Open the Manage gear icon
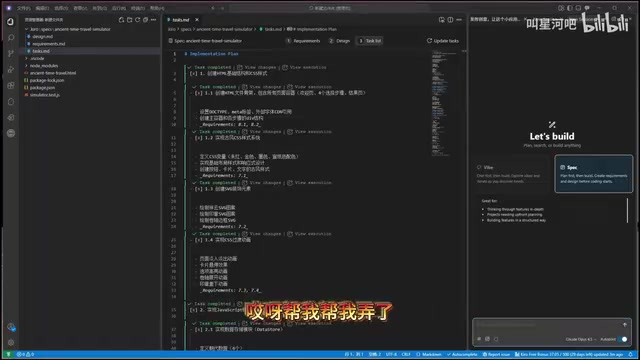 pos(11,343)
